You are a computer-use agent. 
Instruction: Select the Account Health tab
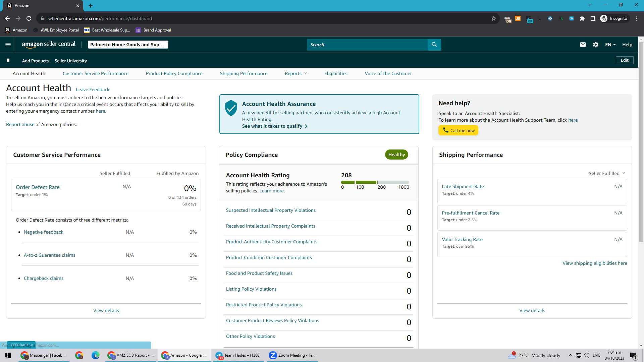click(29, 73)
